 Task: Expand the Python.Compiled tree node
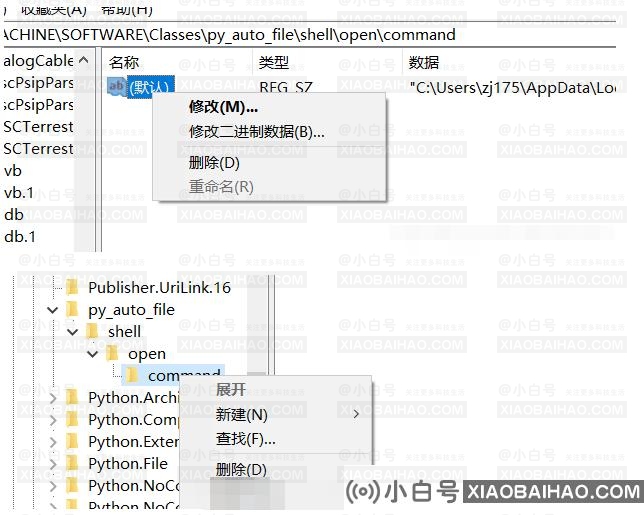[x=53, y=420]
